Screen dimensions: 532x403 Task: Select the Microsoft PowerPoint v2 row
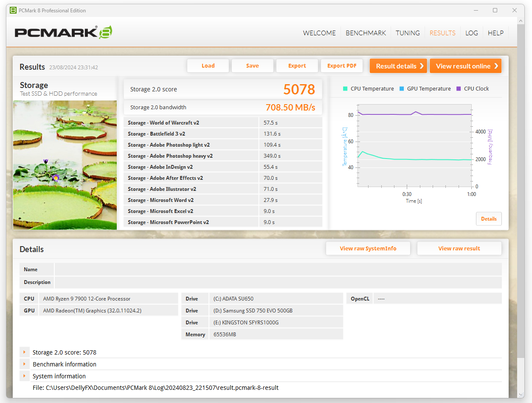[223, 222]
